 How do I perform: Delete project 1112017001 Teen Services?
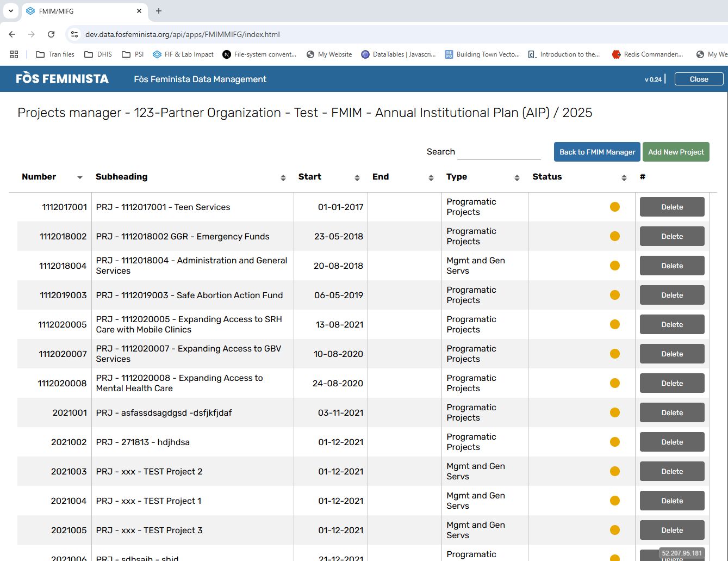coord(672,207)
